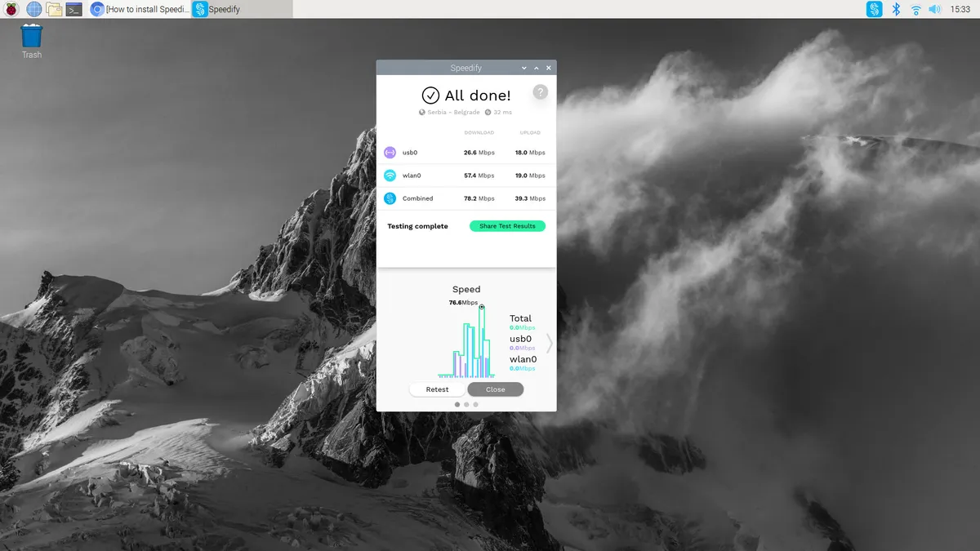Open the Wi-Fi network tray menu
Screen dimensions: 980x551
[x=915, y=10]
